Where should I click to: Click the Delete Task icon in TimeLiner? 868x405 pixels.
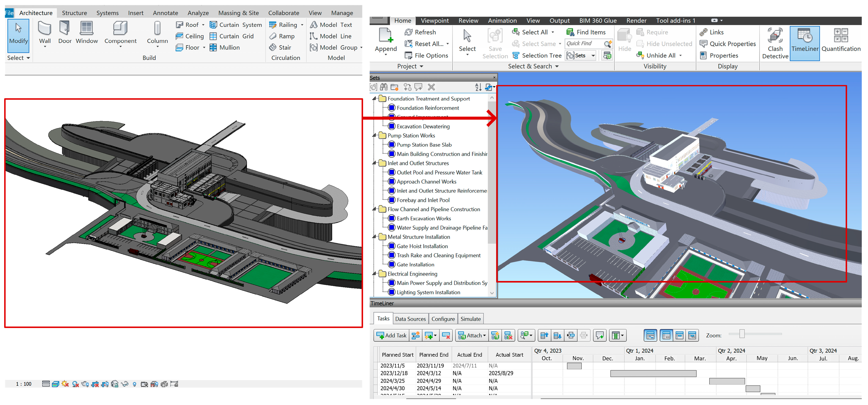(x=446, y=335)
